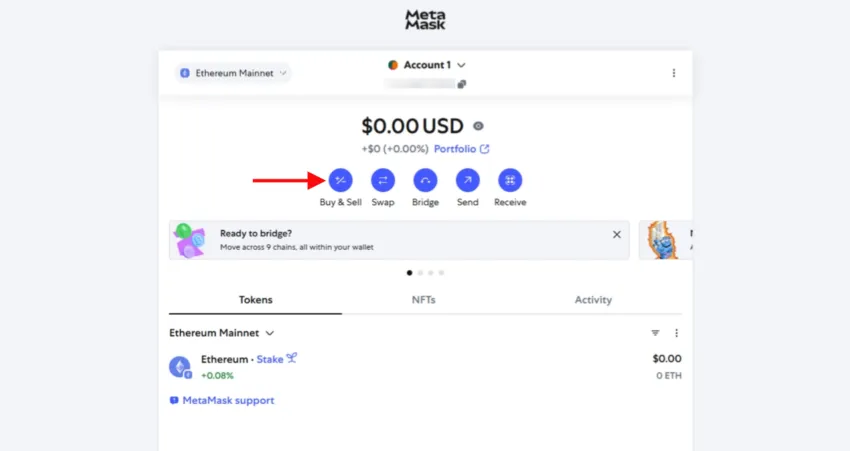Expand Ethereum Mainnet token network filter
This screenshot has width=850, height=451.
point(221,333)
